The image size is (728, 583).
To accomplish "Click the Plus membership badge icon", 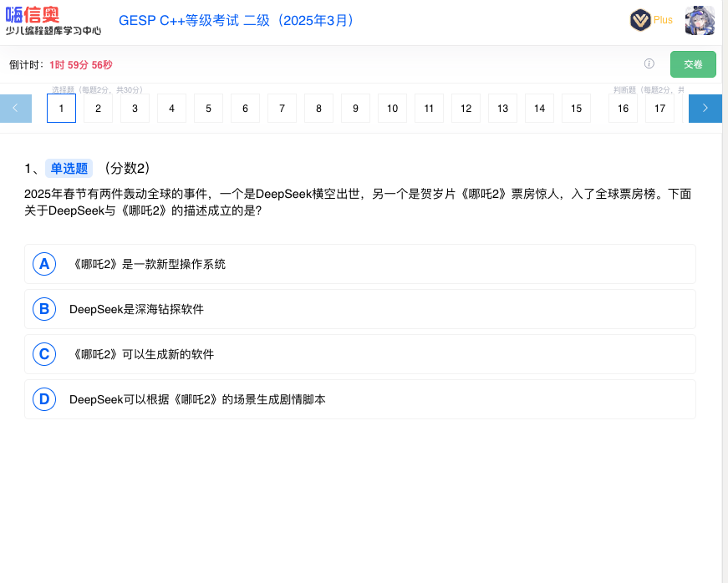I will (x=640, y=20).
